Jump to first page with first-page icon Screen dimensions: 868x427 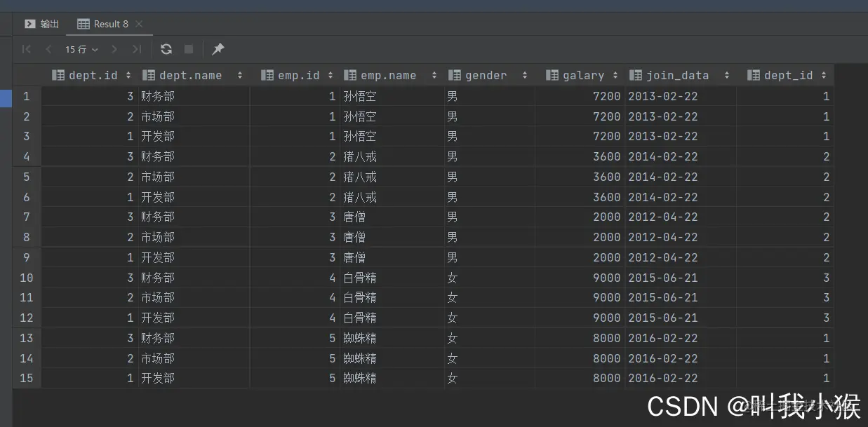coord(27,49)
